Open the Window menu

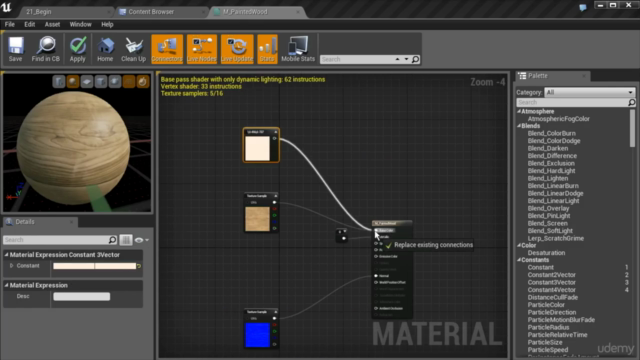(80, 24)
